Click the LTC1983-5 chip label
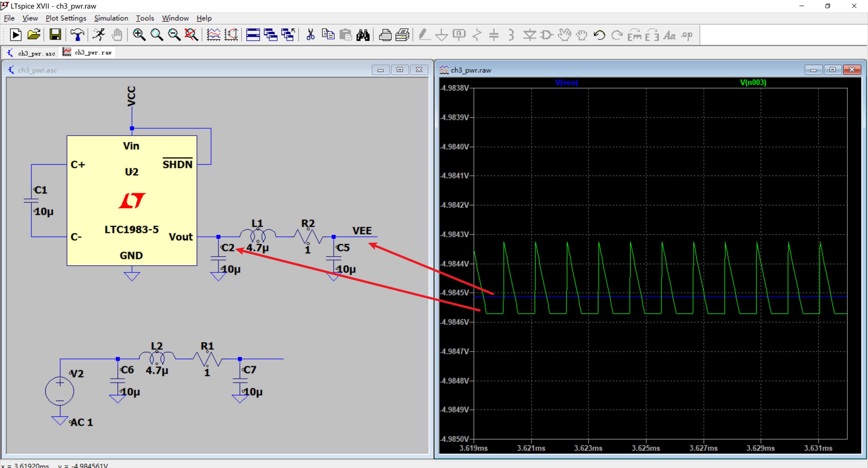Screen dimensions: 868x468 (x=131, y=229)
